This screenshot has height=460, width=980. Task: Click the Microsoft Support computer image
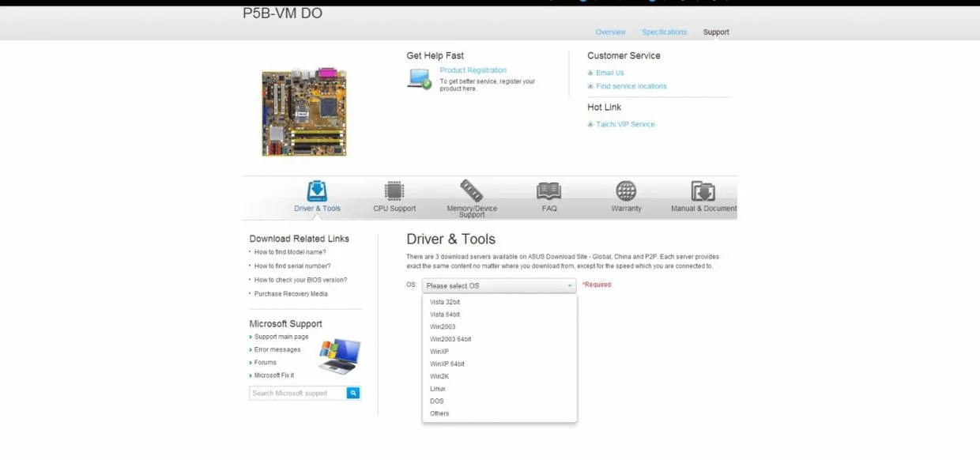340,356
